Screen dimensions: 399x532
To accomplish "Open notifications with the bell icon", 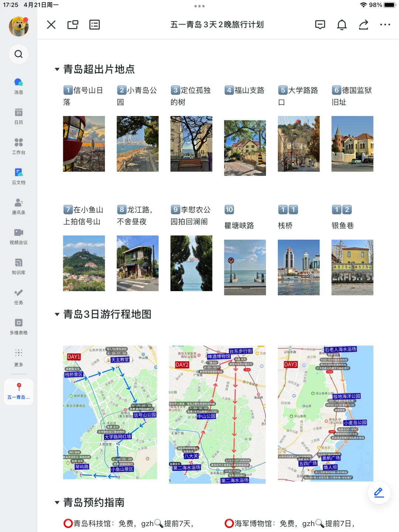I will click(342, 24).
